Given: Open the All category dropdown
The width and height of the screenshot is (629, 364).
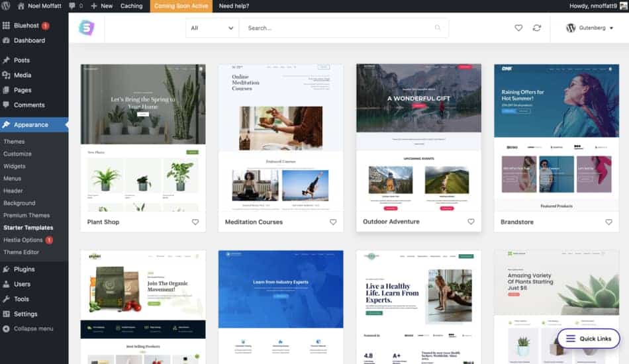Looking at the screenshot, I should pos(213,28).
